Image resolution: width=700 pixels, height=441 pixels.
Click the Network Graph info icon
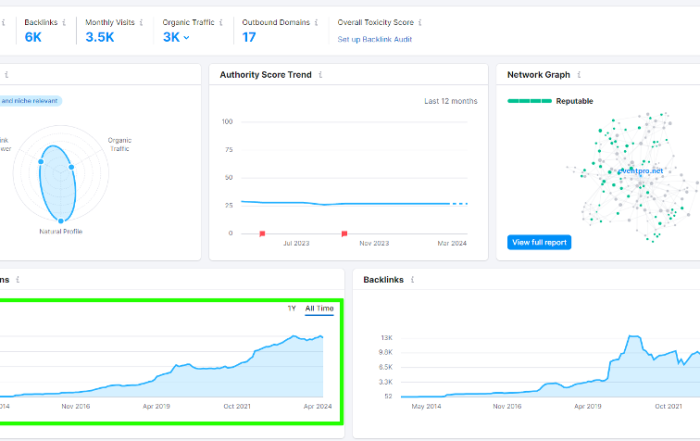tap(579, 75)
